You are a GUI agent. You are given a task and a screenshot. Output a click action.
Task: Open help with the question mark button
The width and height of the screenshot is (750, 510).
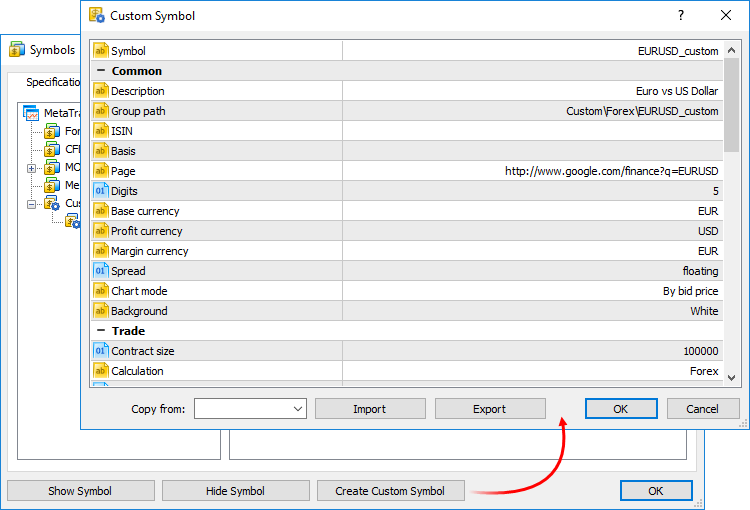click(681, 15)
